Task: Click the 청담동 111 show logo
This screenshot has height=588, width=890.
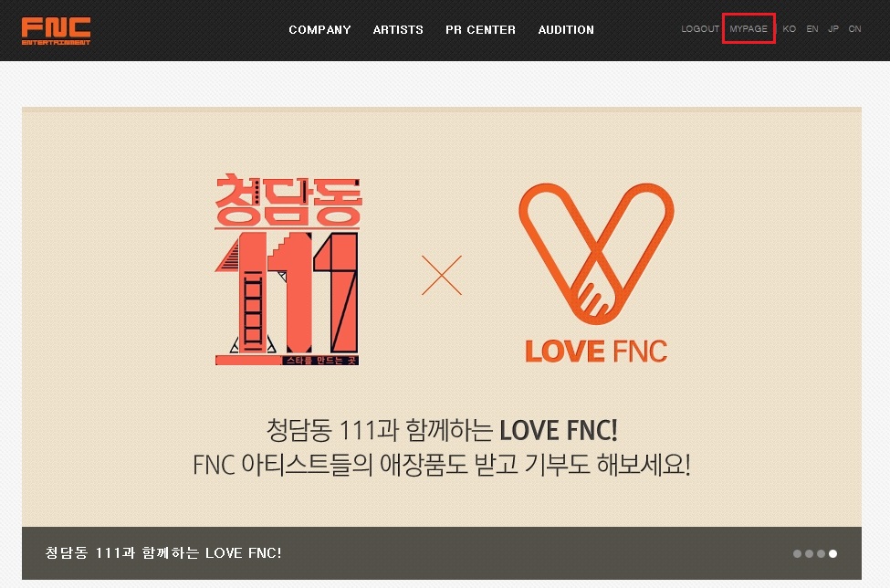Action: point(288,269)
